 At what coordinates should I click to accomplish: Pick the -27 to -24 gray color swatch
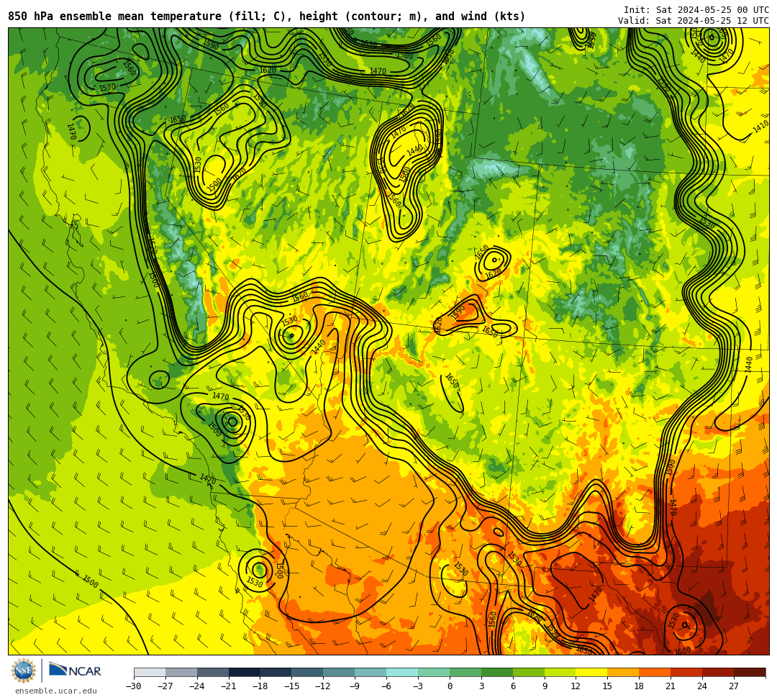point(181,672)
